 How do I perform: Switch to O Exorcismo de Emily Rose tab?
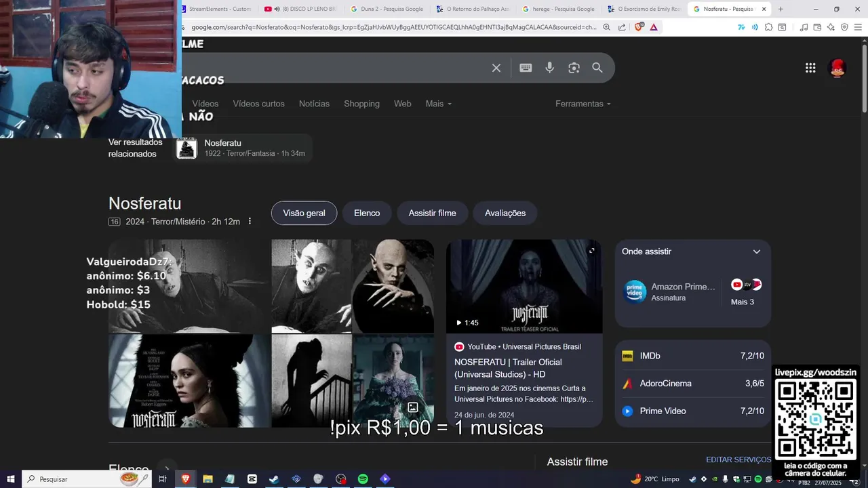coord(644,9)
